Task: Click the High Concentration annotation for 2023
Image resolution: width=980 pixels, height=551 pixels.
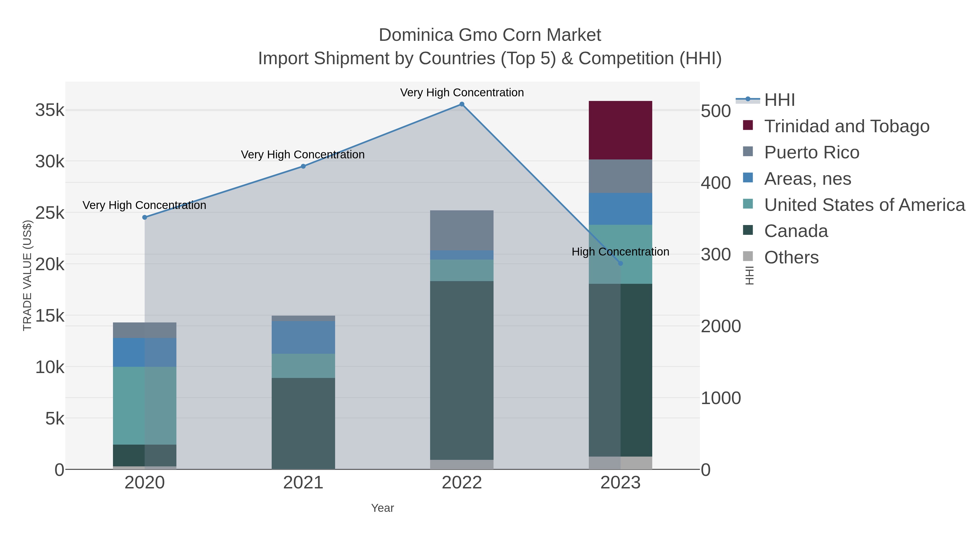Action: click(x=620, y=252)
